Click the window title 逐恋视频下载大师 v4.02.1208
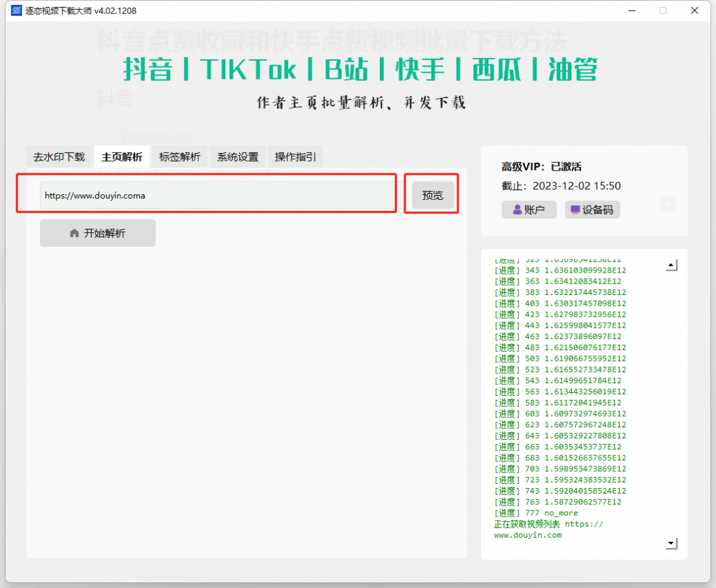 (x=81, y=10)
